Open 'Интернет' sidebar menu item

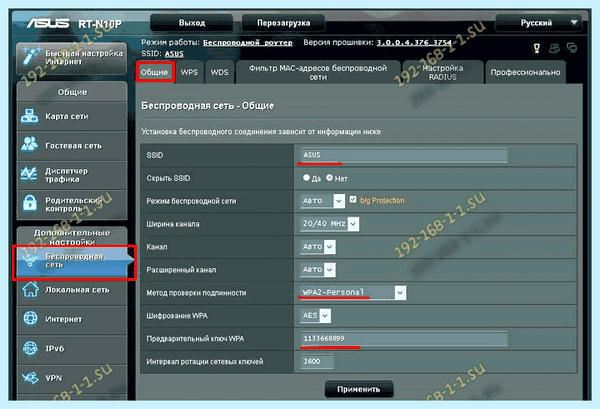click(x=72, y=319)
